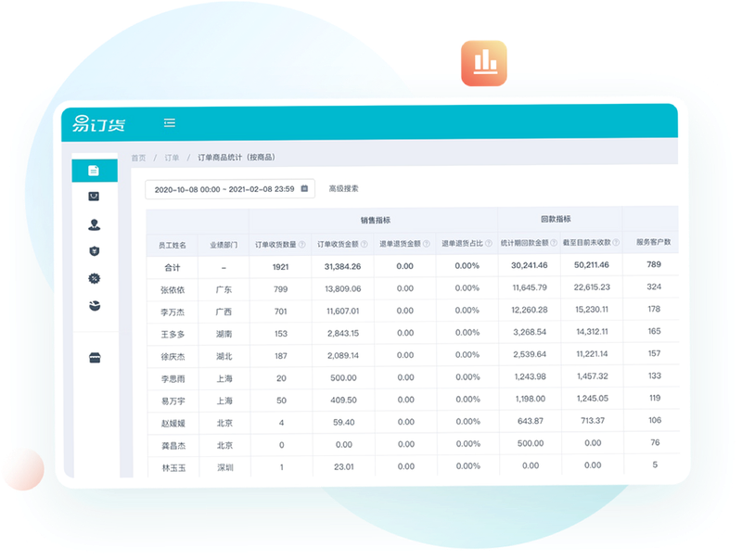Toggle the hamburger menu in the top bar
The height and width of the screenshot is (560, 742).
coord(170,123)
